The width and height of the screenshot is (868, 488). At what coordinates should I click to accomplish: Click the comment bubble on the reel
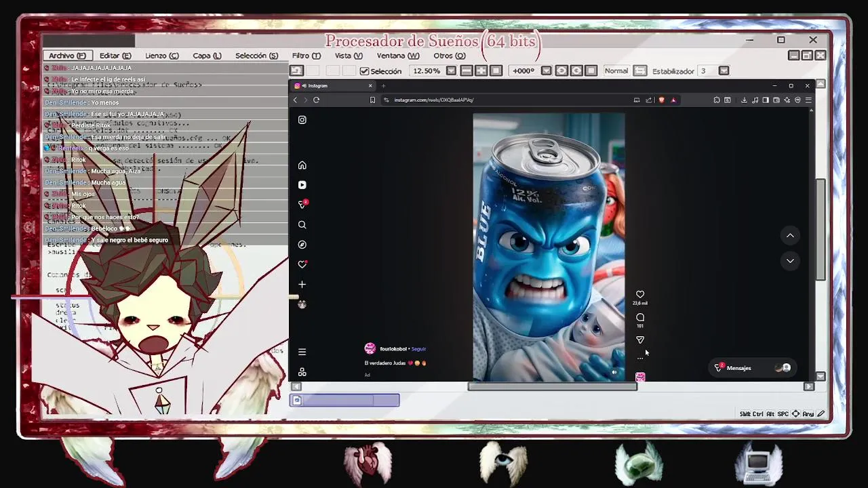click(x=640, y=317)
